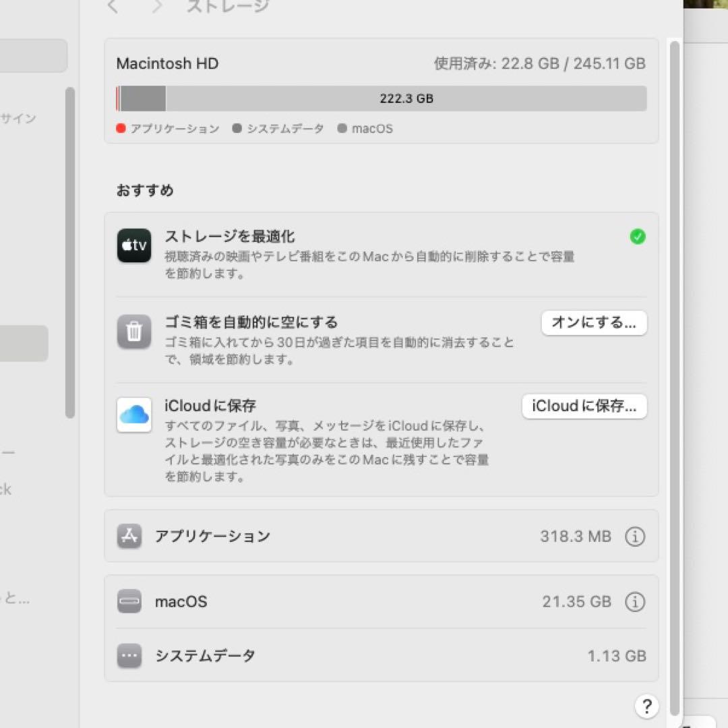Viewport: 728px width, 728px height.
Task: Click the macOS category icon
Action: [x=128, y=601]
